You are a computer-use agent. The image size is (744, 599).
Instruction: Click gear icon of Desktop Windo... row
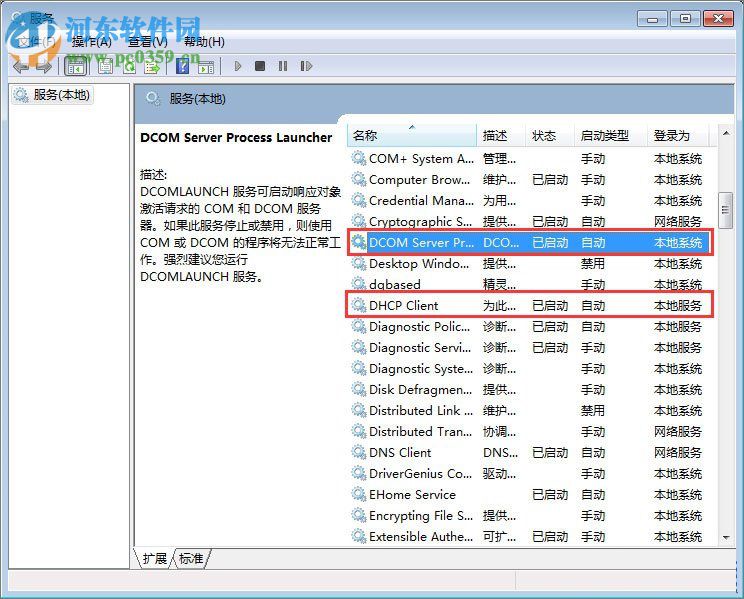click(359, 263)
